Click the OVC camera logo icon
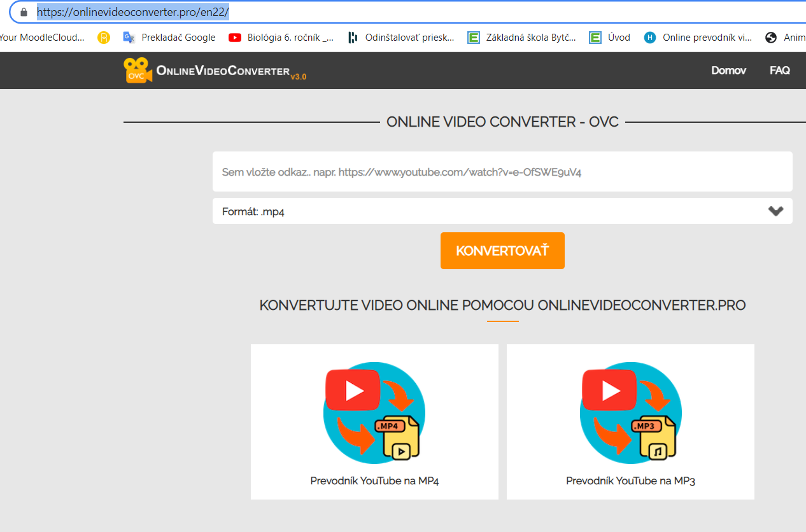The width and height of the screenshot is (806, 532). [x=138, y=70]
